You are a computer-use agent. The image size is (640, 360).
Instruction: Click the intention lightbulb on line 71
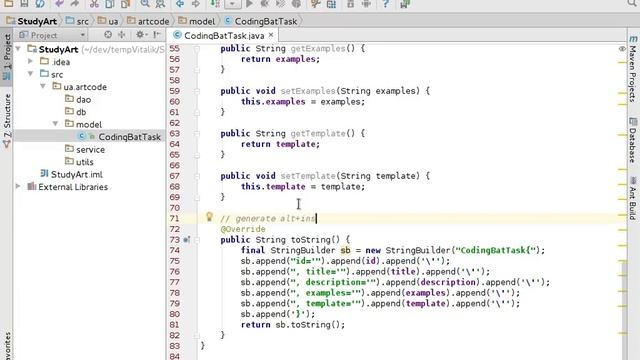coord(209,217)
